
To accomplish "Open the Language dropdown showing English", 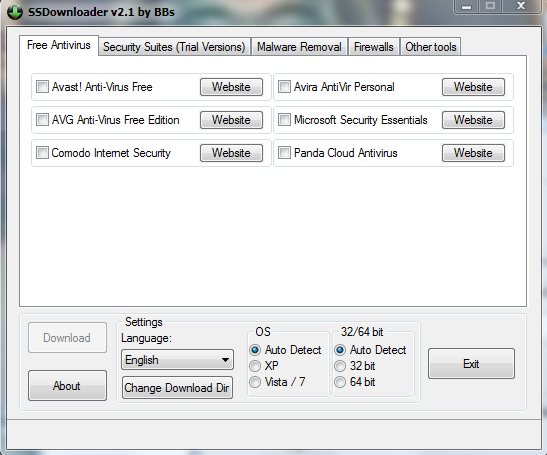I will click(x=177, y=360).
